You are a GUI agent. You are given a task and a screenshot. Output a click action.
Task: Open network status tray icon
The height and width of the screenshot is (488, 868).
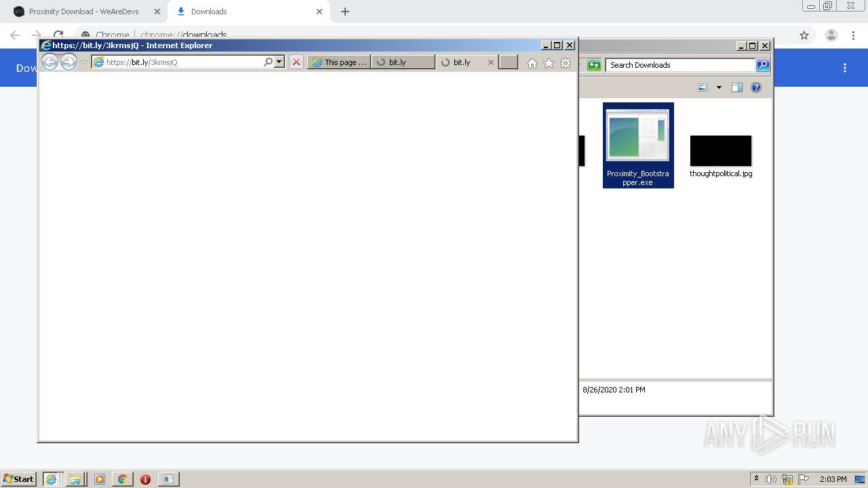(787, 479)
